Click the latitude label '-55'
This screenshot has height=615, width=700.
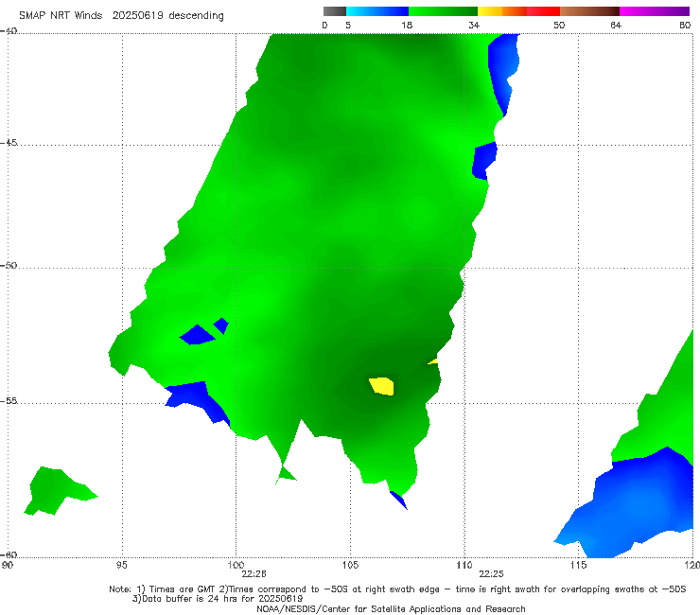tap(9, 401)
